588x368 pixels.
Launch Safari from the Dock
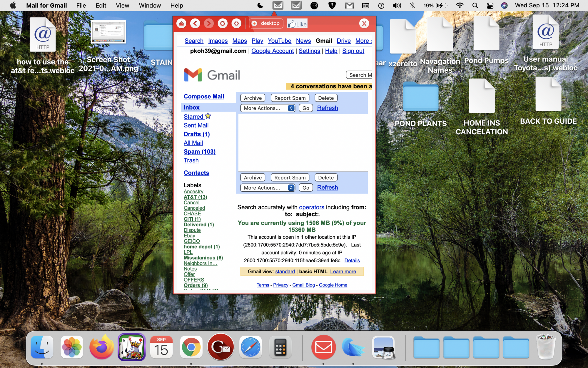tap(250, 347)
